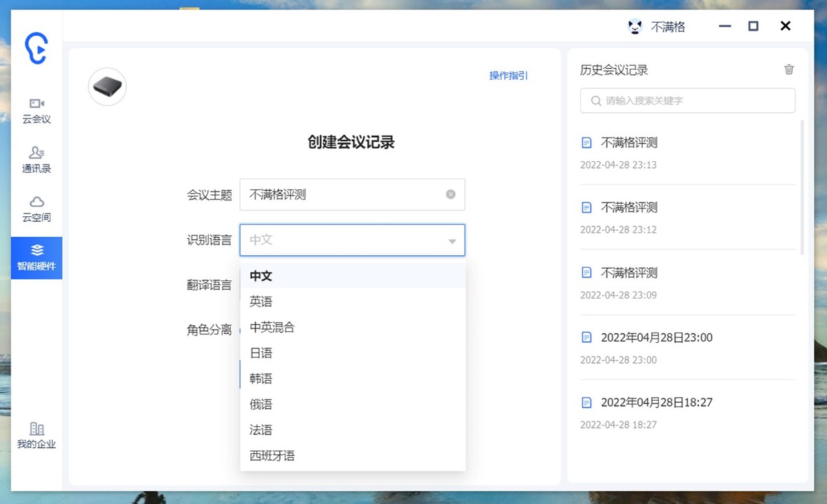The width and height of the screenshot is (827, 504).
Task: Click the document icon beside 不满格评测
Action: (586, 143)
